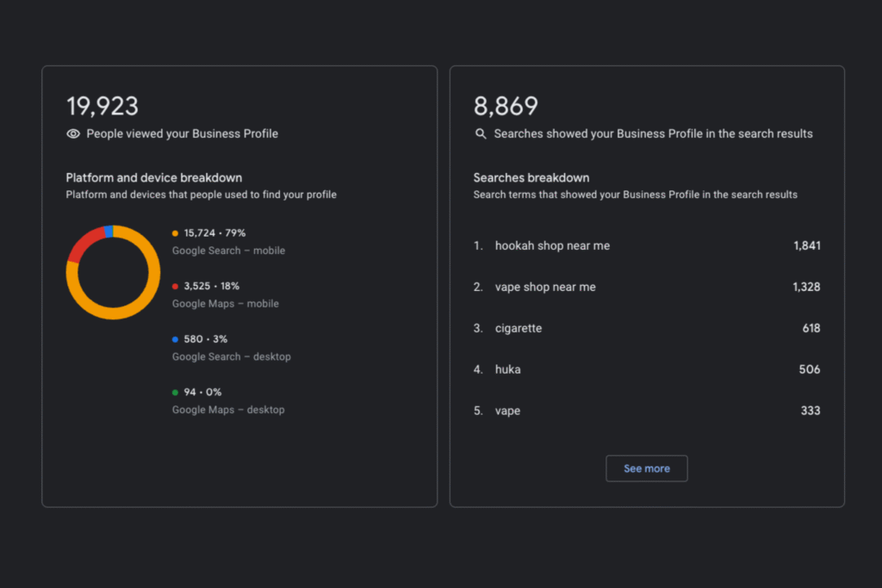Choose the fifth search term 'vape'
The width and height of the screenshot is (882, 588).
tap(507, 412)
